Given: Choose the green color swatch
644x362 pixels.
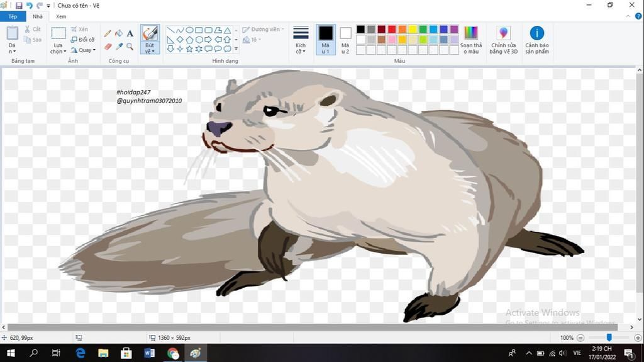Looking at the screenshot, I should coord(423,29).
